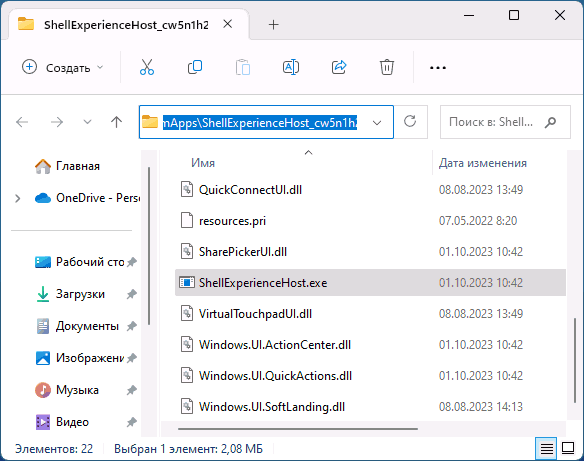Click the Создать new item button
This screenshot has width=584, height=461.
[62, 67]
